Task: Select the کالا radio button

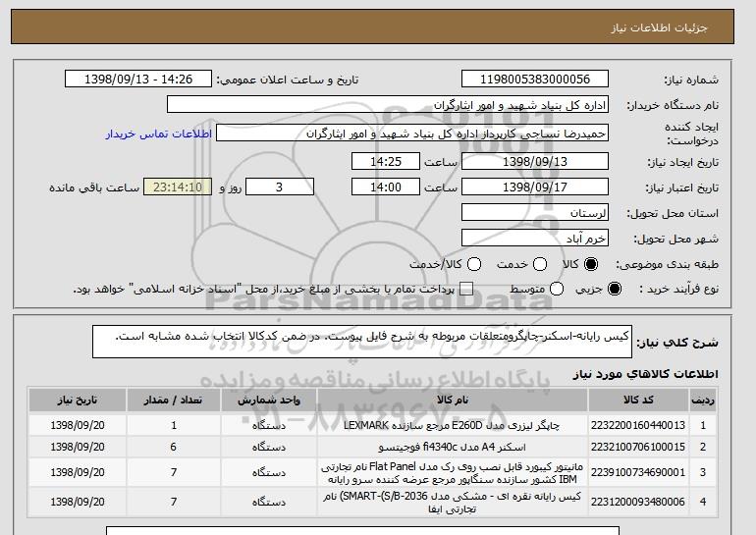Action: pyautogui.click(x=591, y=264)
